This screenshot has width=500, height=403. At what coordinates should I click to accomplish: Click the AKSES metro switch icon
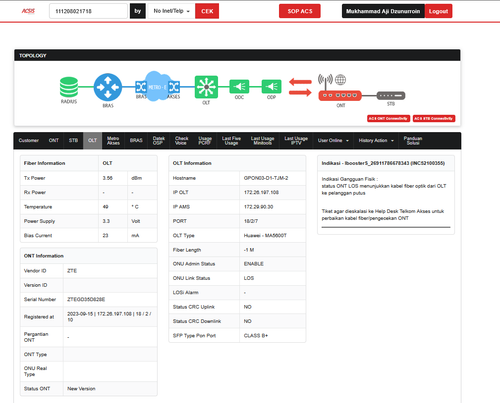[174, 87]
